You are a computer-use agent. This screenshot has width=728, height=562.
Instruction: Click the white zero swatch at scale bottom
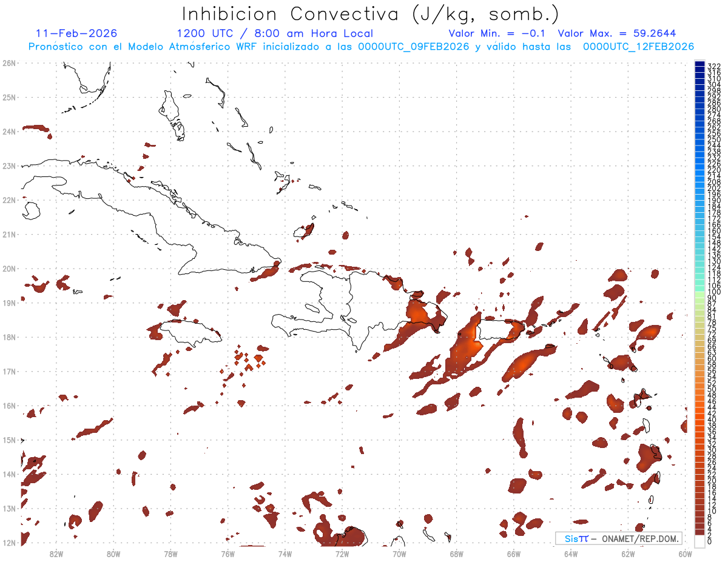pyautogui.click(x=699, y=540)
